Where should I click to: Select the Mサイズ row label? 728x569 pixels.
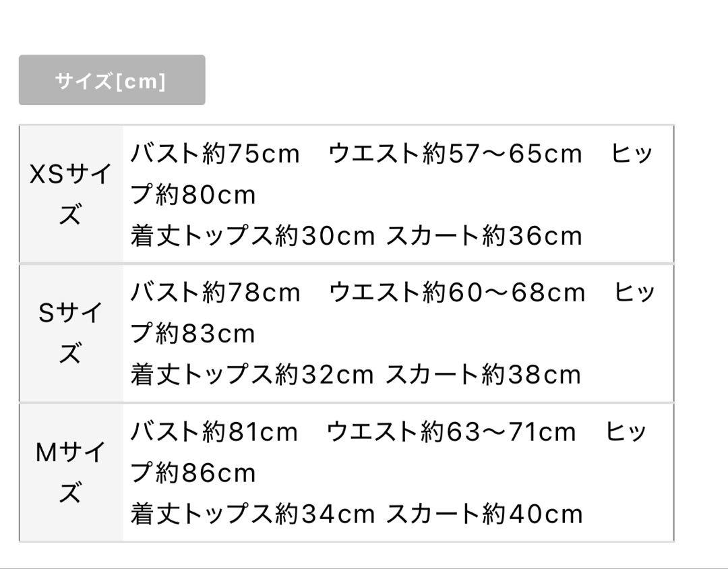pos(71,472)
